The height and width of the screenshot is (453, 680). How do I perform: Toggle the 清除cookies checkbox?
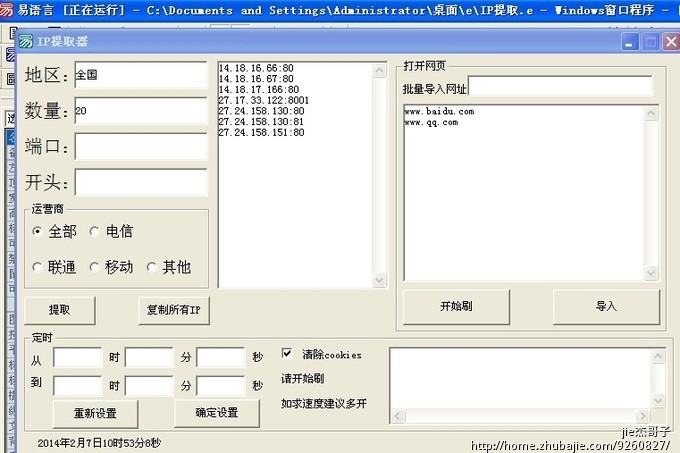(287, 353)
